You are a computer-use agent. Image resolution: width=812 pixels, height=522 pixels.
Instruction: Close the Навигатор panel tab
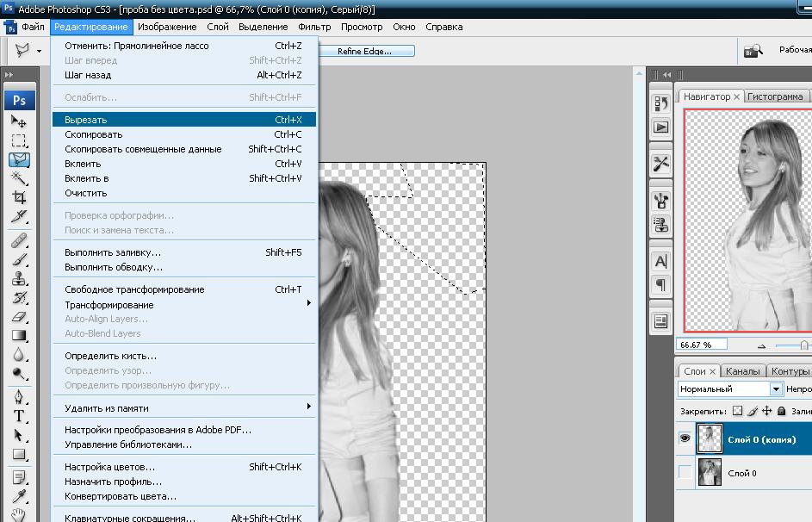tap(736, 96)
